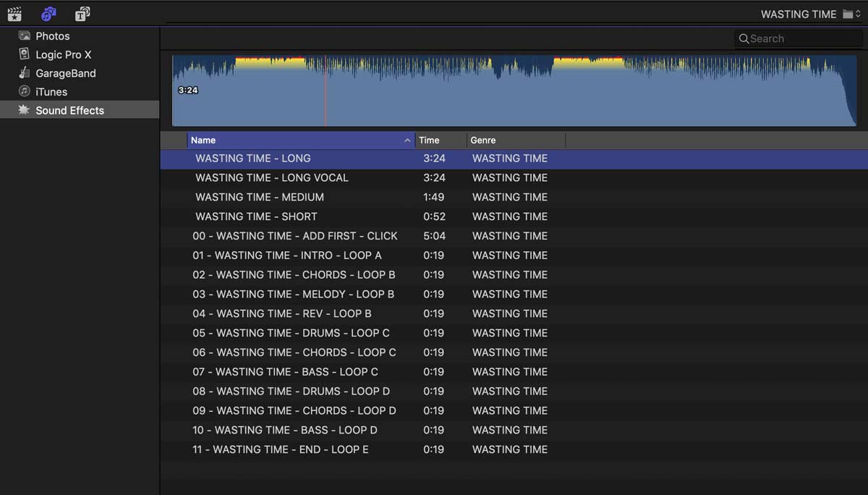868x495 pixels.
Task: Click the 1:49 time value
Action: pos(434,197)
